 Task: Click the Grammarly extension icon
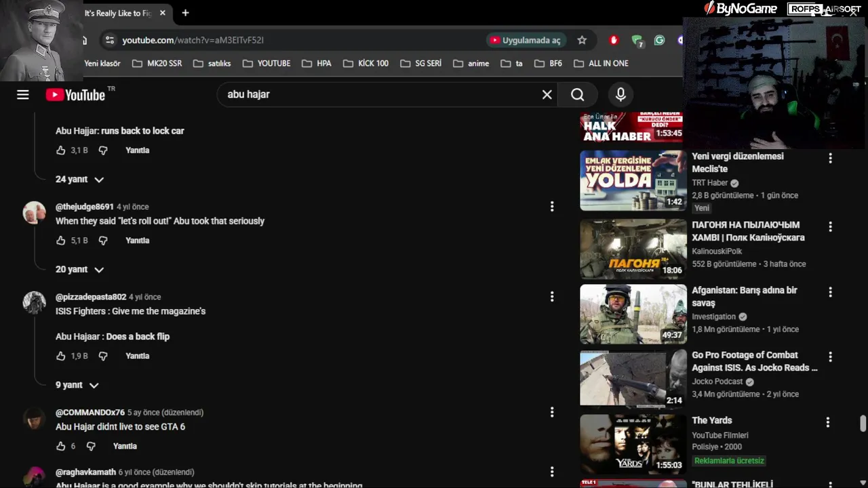[659, 40]
